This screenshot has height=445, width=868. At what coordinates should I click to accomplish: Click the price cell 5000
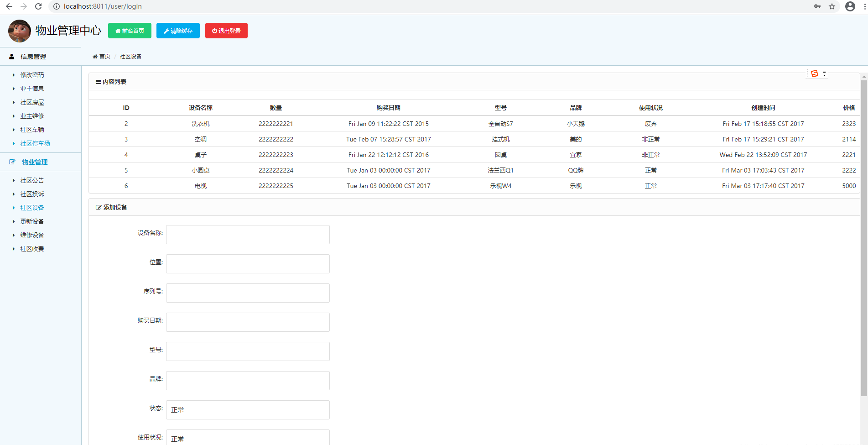point(849,186)
